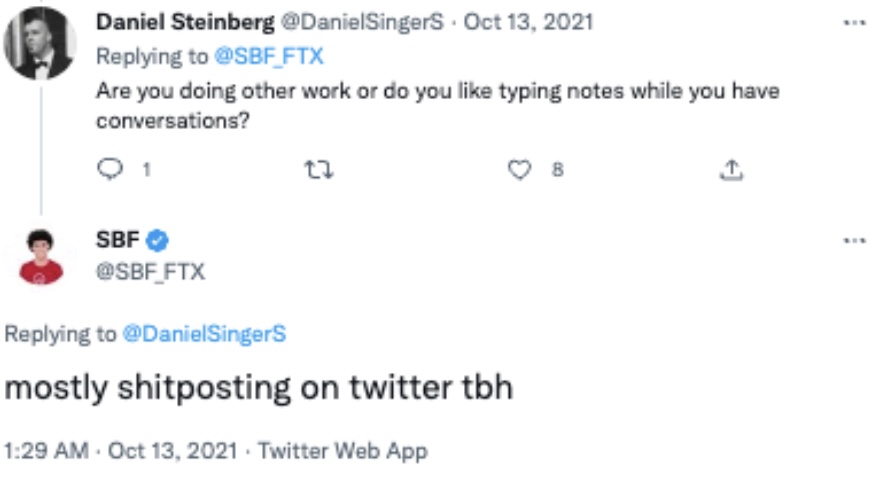Click the Daniel Steinberg display name

185,22
